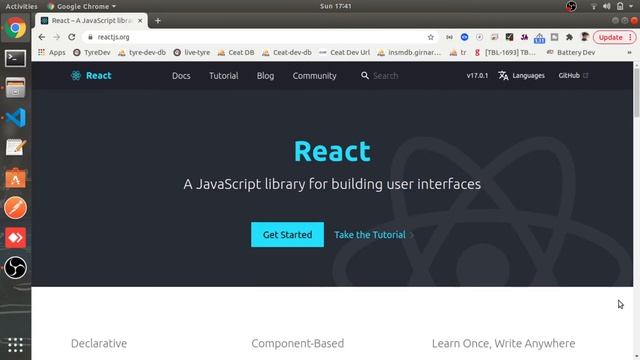The height and width of the screenshot is (360, 640).
Task: Click the React logo in site header
Action: (x=91, y=76)
